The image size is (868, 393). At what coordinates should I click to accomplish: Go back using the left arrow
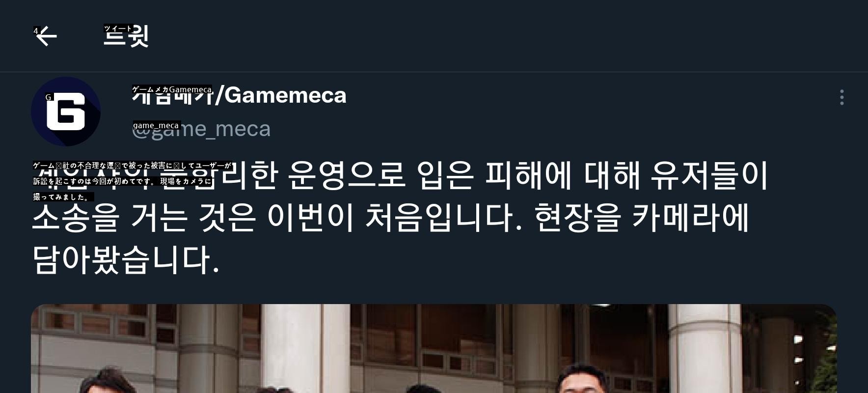(x=46, y=36)
